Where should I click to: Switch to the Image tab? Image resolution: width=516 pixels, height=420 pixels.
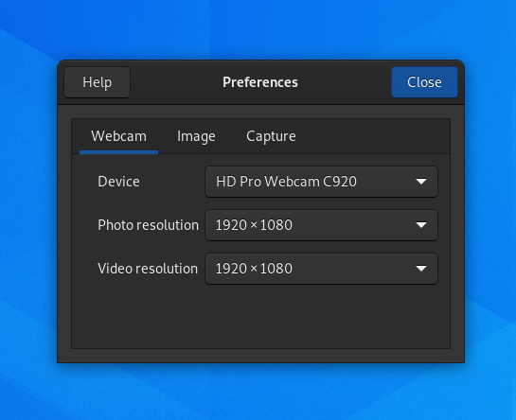click(196, 136)
